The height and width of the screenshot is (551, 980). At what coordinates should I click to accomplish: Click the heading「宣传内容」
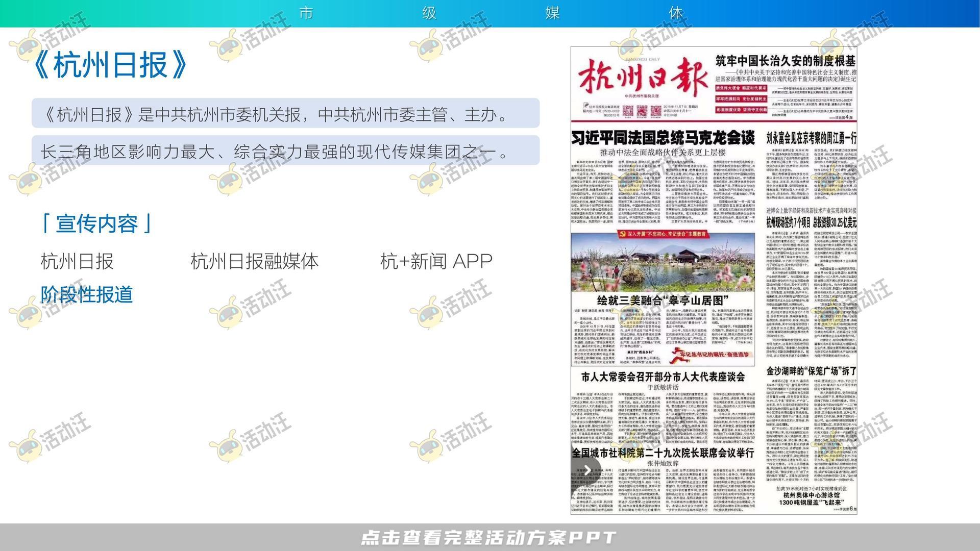pos(96,223)
